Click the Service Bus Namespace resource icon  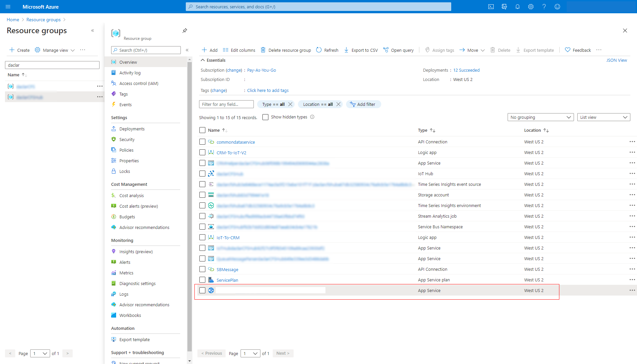coord(211,227)
